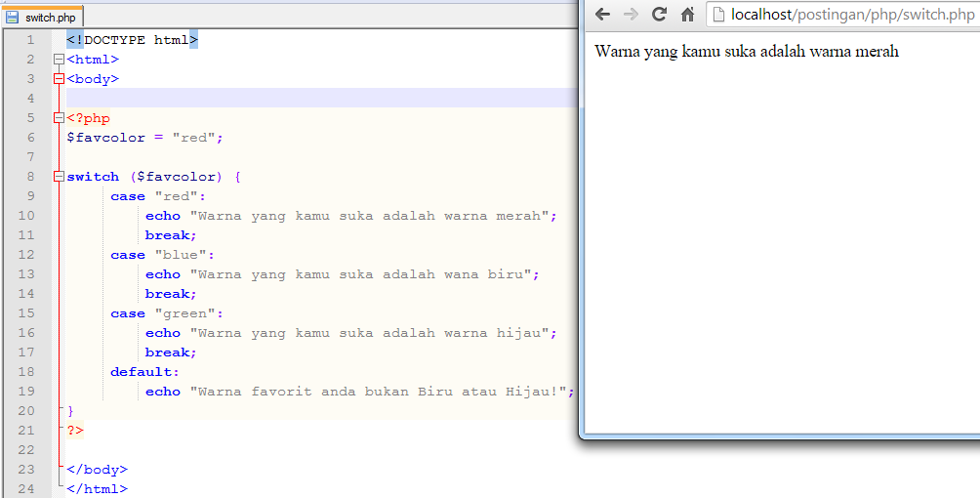Collapse the <body> fold marker
Viewport: 980px width, 498px height.
coord(59,79)
